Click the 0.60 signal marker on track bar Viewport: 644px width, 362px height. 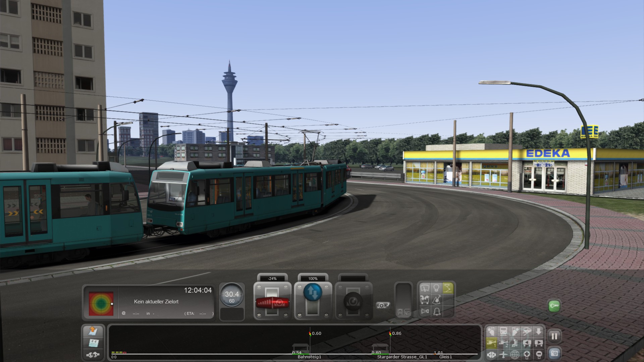(310, 334)
